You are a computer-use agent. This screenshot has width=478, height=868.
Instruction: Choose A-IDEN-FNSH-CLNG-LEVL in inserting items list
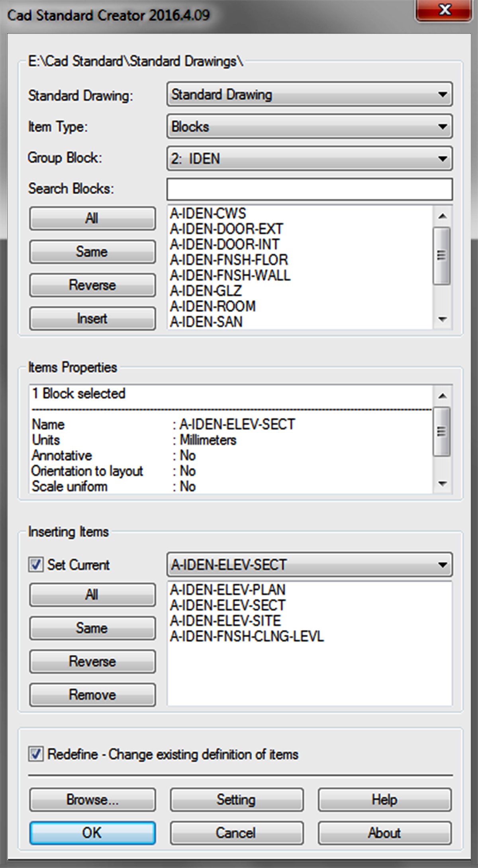247,636
